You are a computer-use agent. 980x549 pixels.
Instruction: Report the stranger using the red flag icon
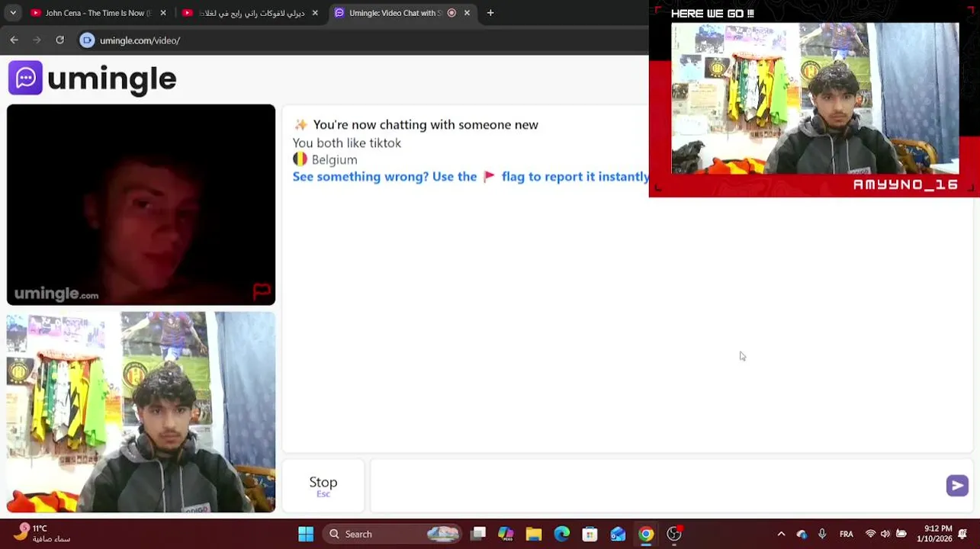(x=262, y=291)
